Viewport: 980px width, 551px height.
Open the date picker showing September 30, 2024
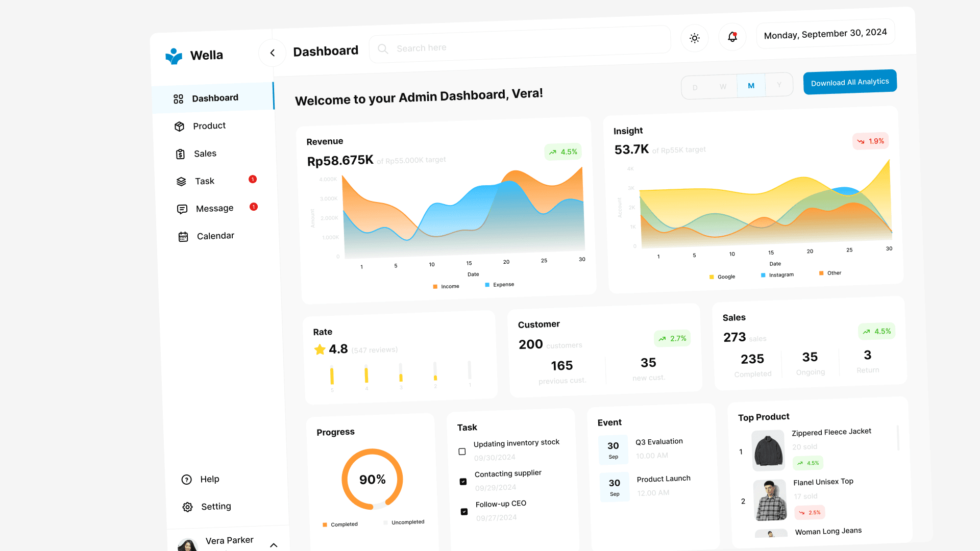tap(825, 34)
